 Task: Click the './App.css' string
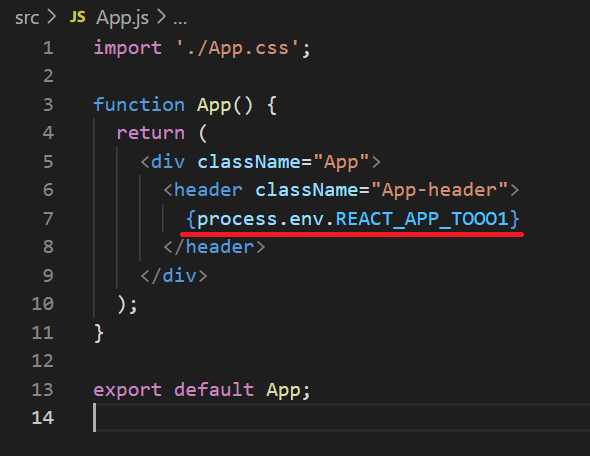238,48
